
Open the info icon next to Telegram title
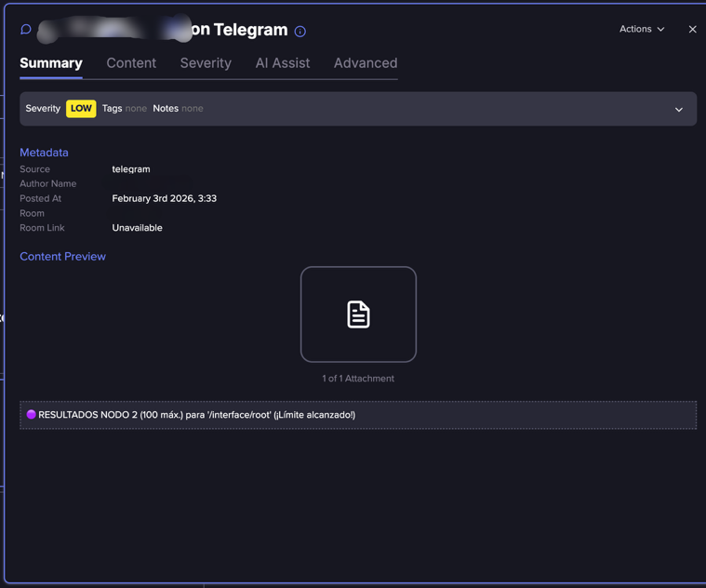pos(300,31)
